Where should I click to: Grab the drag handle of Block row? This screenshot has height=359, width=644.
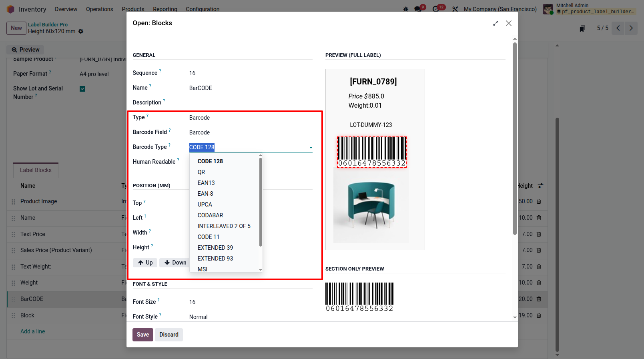[14, 316]
